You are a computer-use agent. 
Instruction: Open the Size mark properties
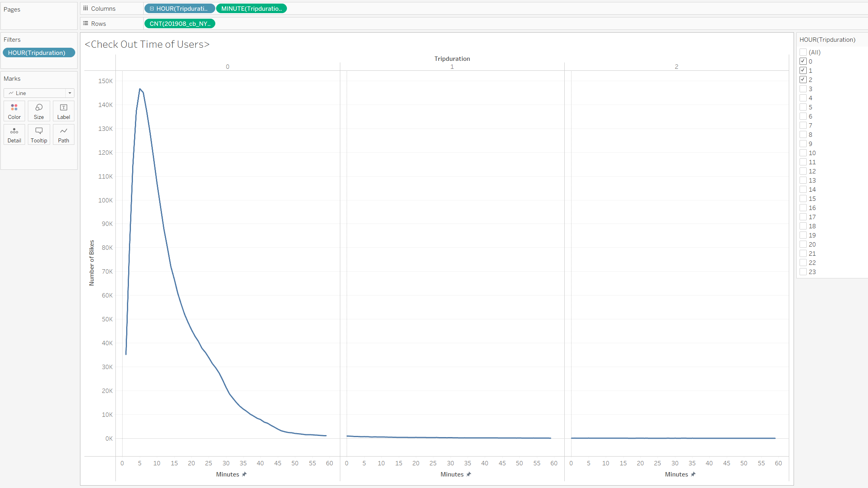39,111
